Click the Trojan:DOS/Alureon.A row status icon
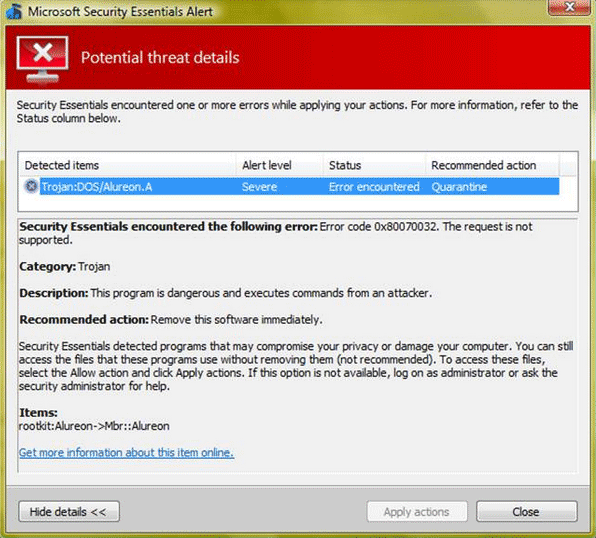The image size is (596, 538). pyautogui.click(x=31, y=186)
